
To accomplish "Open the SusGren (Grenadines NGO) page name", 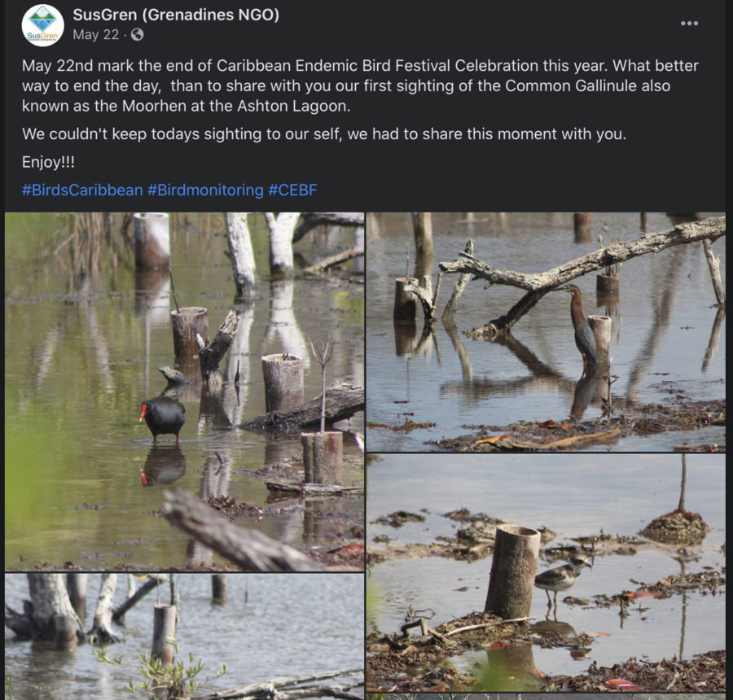I will tap(176, 15).
